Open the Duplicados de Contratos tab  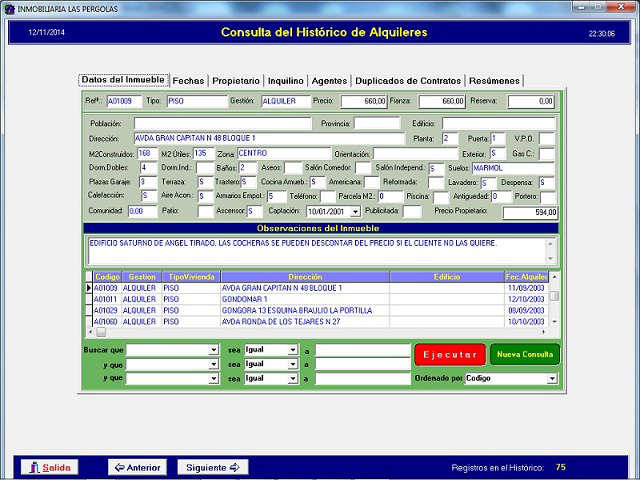pos(408,81)
